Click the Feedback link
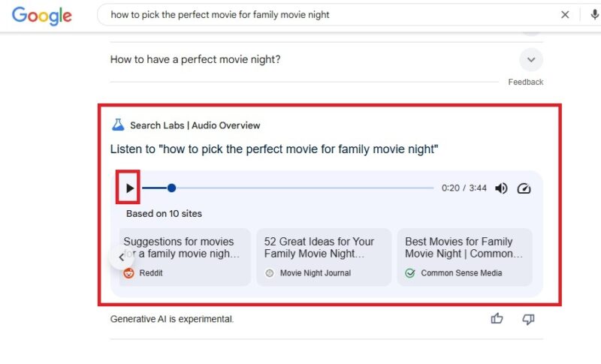 525,82
